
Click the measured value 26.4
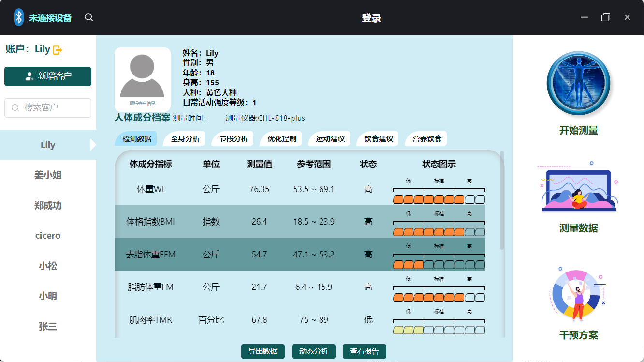(x=260, y=222)
